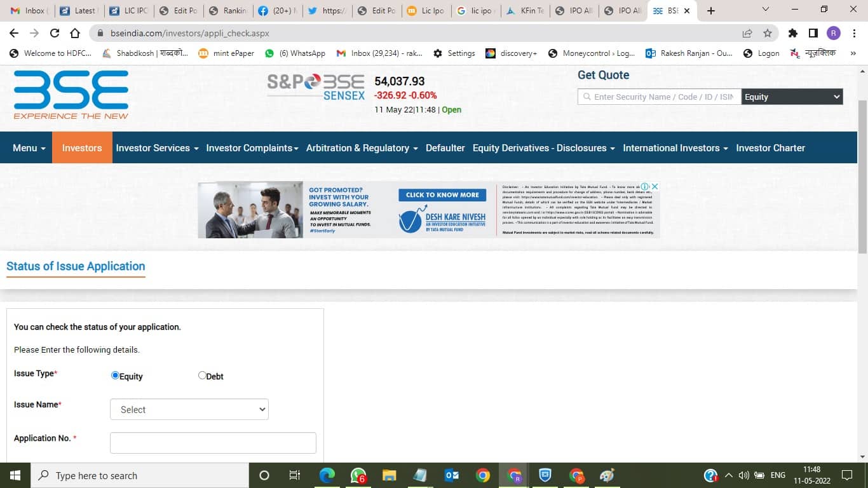Click the CLICK TO KNOW MORE ad button

click(442, 195)
